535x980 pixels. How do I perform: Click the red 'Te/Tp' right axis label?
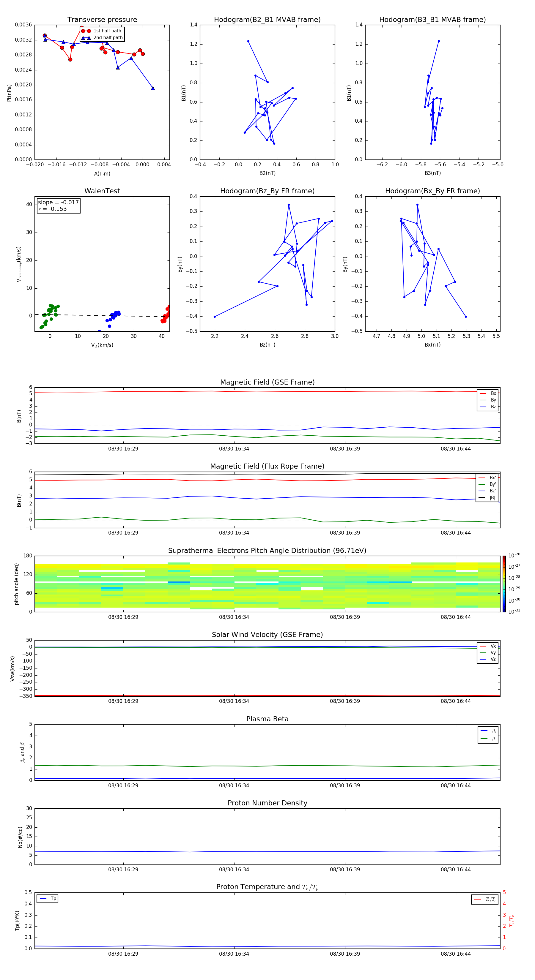coord(512,921)
